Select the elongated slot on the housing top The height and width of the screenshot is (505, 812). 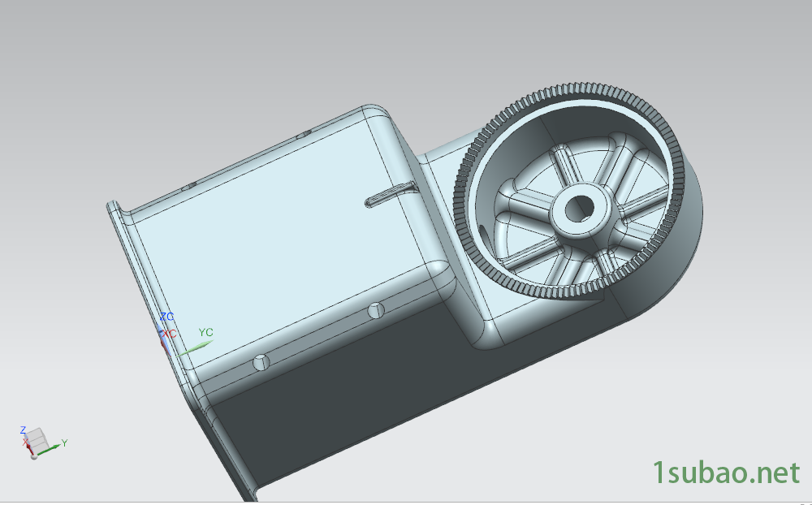click(x=390, y=195)
